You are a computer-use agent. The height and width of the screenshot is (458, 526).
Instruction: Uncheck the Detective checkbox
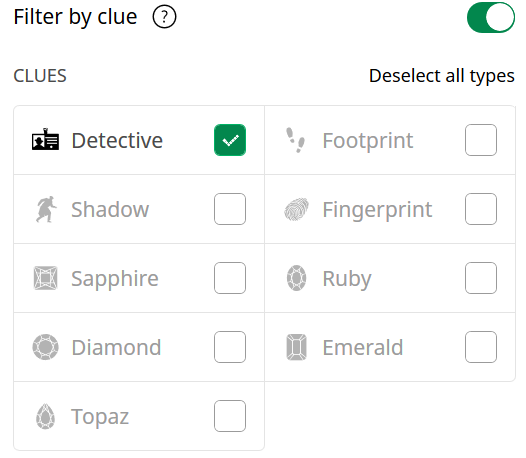pyautogui.click(x=230, y=140)
